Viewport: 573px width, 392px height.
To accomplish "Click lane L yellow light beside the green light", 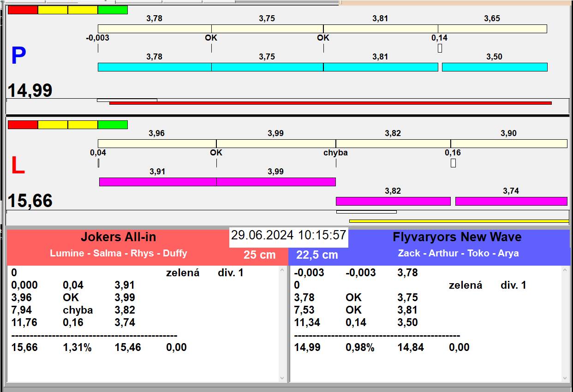I will click(x=83, y=125).
